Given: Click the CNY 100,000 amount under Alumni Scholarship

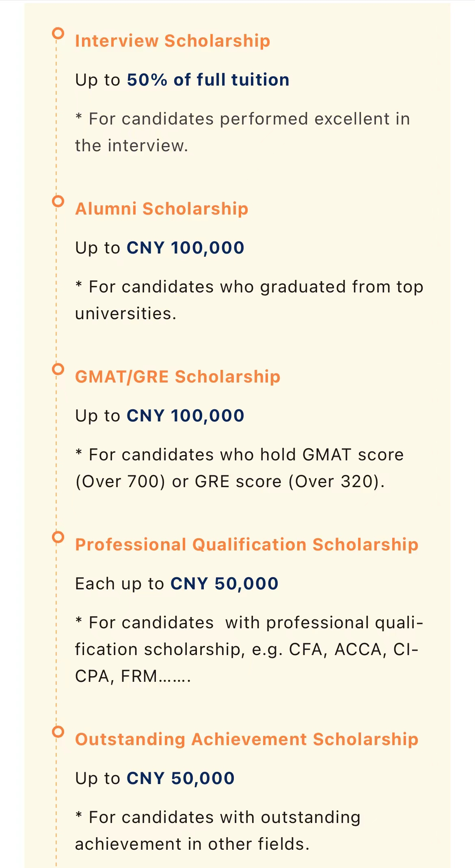Looking at the screenshot, I should (x=185, y=248).
